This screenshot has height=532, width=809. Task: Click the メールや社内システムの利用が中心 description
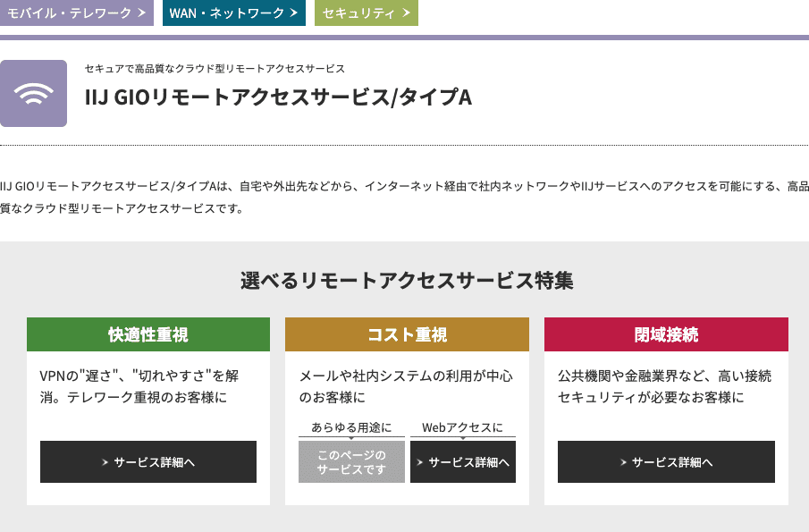(406, 386)
